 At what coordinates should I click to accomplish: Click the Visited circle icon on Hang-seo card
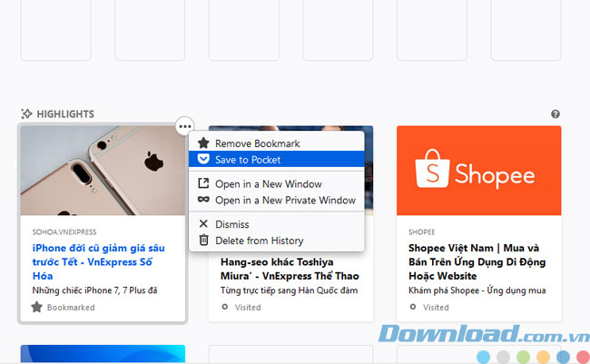click(224, 307)
